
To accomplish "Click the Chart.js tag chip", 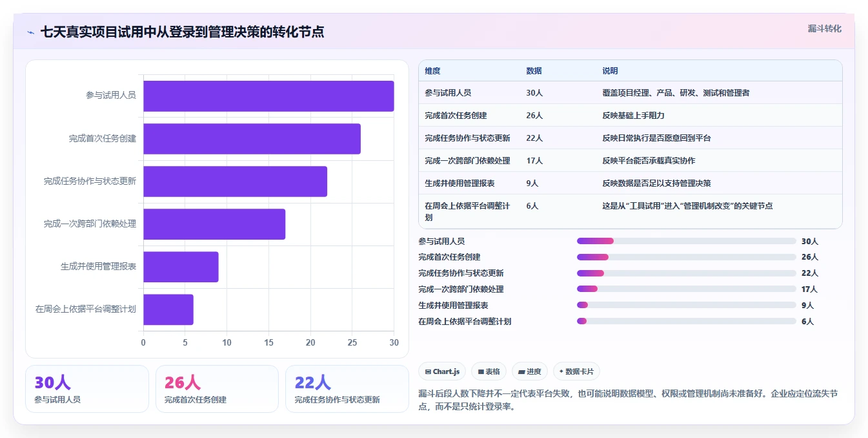I will click(442, 371).
